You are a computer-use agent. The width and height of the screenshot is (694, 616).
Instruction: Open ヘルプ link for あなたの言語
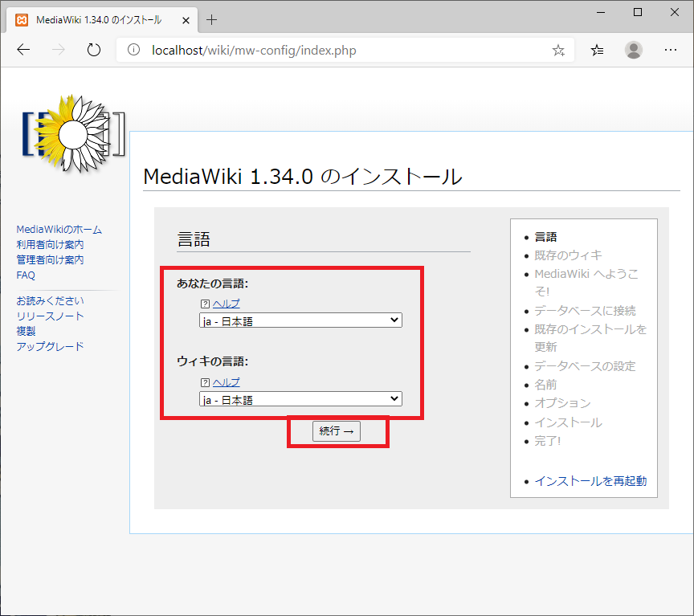coord(227,304)
